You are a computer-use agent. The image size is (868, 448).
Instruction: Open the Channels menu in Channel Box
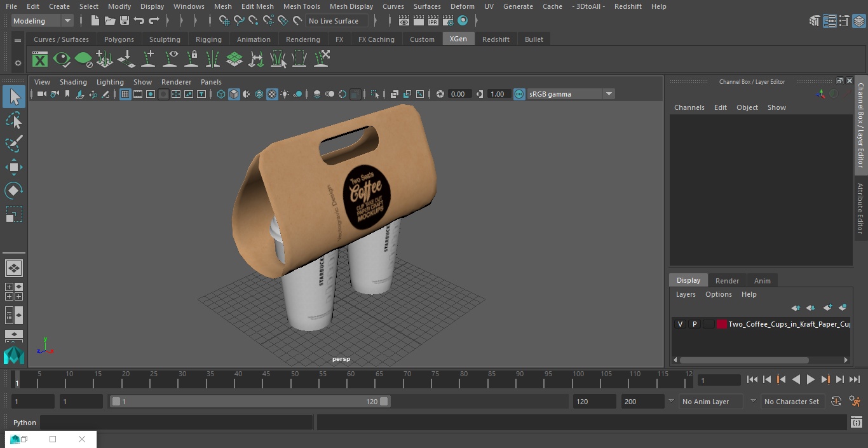[x=689, y=107]
